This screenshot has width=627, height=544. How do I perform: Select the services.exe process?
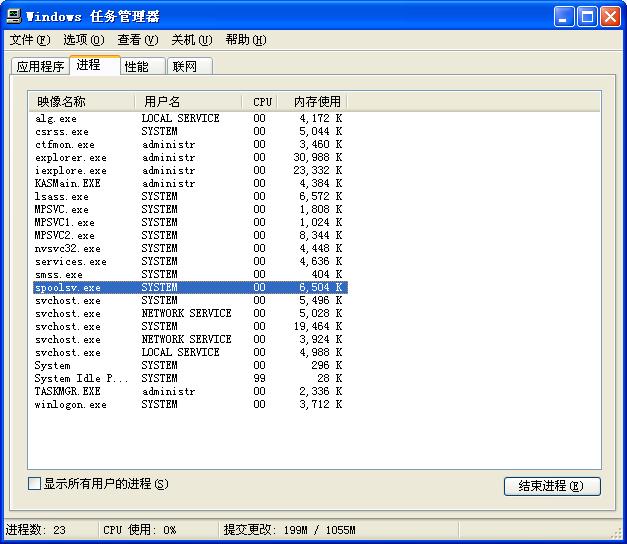[190, 261]
